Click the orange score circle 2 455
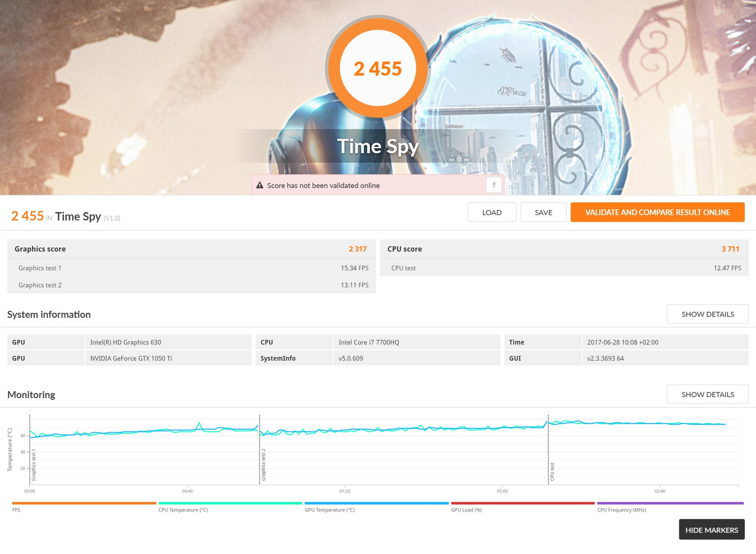Viewport: 756px width, 554px height. 378,68
